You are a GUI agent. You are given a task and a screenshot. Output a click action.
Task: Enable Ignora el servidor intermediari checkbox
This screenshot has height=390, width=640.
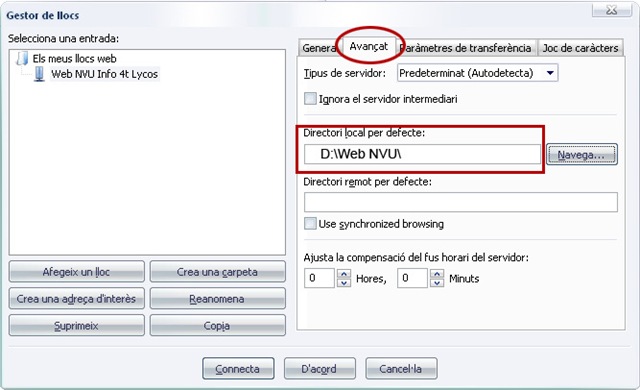click(x=310, y=99)
